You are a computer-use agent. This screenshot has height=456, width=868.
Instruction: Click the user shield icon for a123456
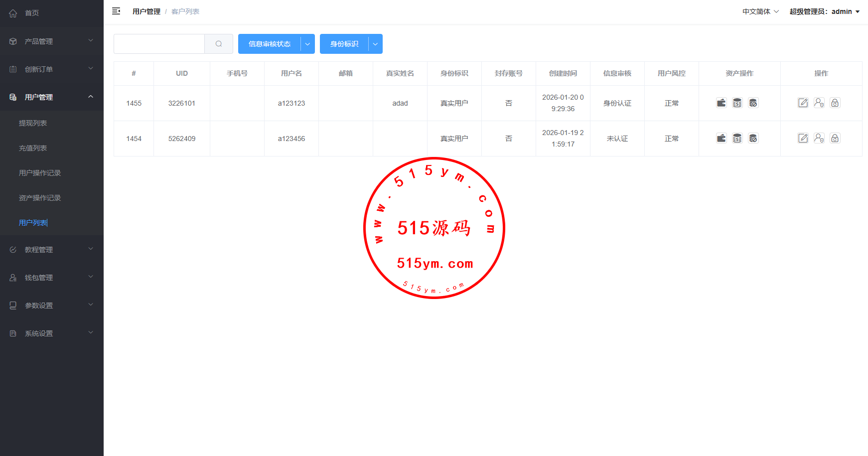pos(819,139)
